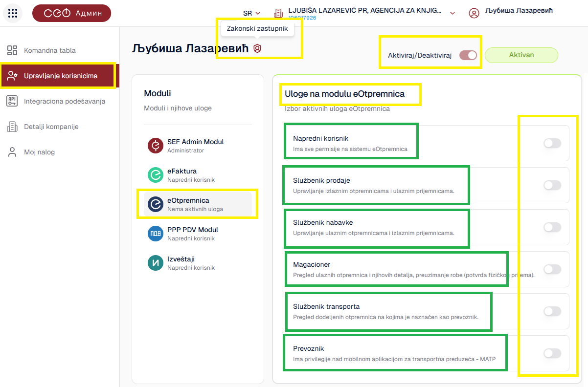Open the SR language dropdown
Screen dimensions: 588x387
251,13
